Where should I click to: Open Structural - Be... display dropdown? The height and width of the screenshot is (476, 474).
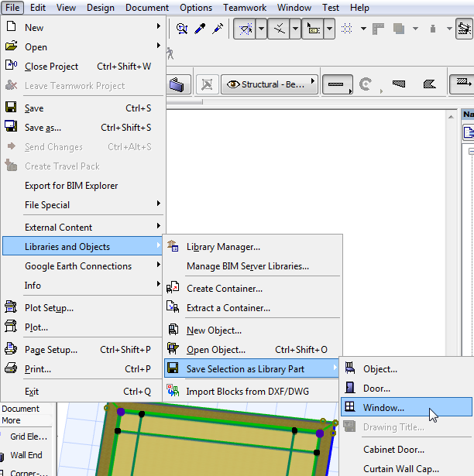[x=270, y=84]
